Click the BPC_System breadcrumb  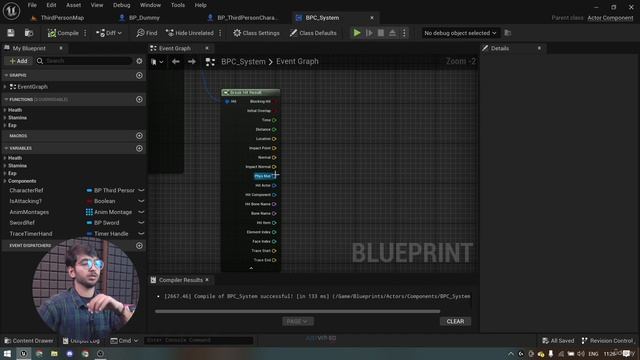click(x=243, y=61)
